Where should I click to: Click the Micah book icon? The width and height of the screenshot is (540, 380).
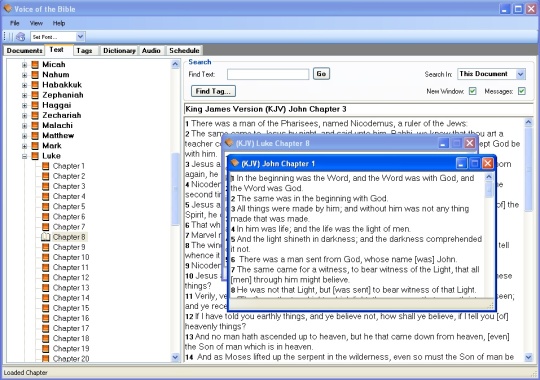pos(35,64)
